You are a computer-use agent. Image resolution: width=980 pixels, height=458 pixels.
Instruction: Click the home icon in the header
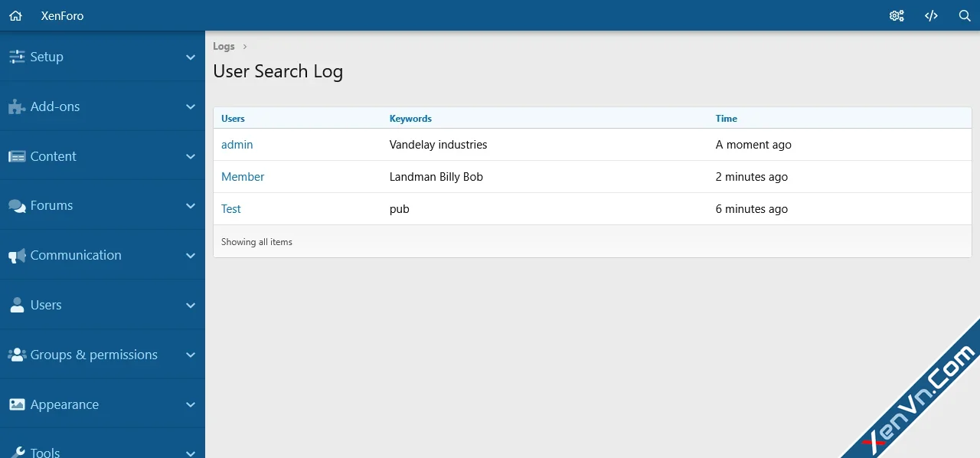(x=15, y=15)
